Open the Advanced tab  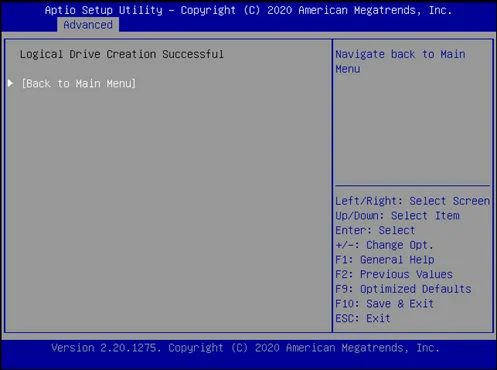pos(88,25)
